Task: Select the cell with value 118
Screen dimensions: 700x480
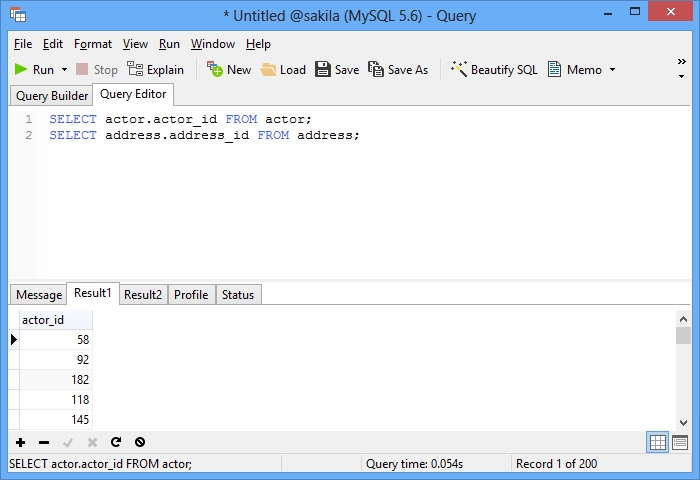Action: pos(56,400)
